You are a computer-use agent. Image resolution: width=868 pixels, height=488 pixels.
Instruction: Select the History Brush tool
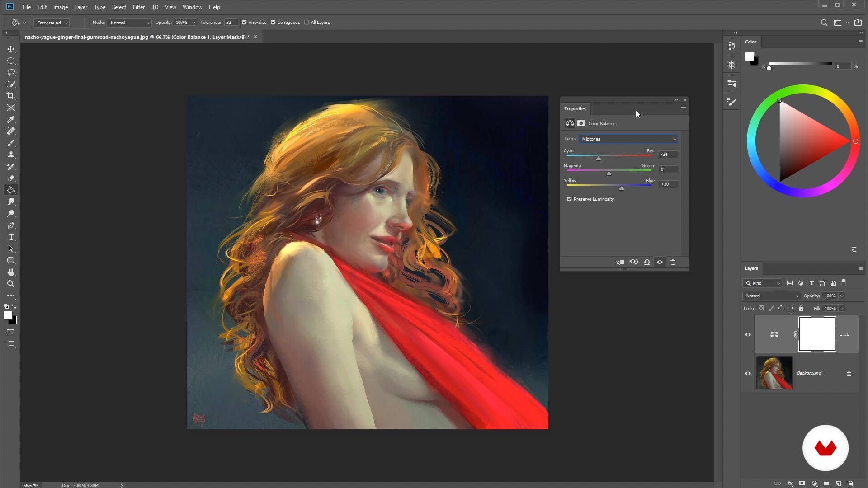11,166
